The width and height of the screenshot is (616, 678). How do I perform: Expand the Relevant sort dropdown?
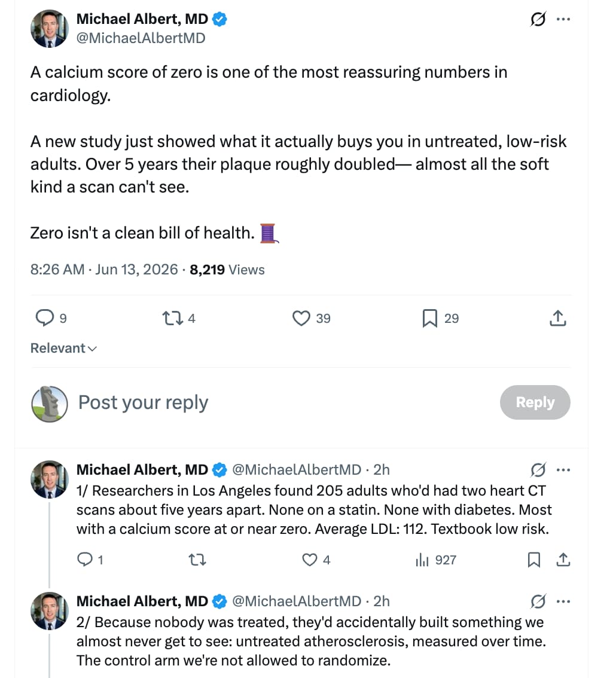(63, 348)
